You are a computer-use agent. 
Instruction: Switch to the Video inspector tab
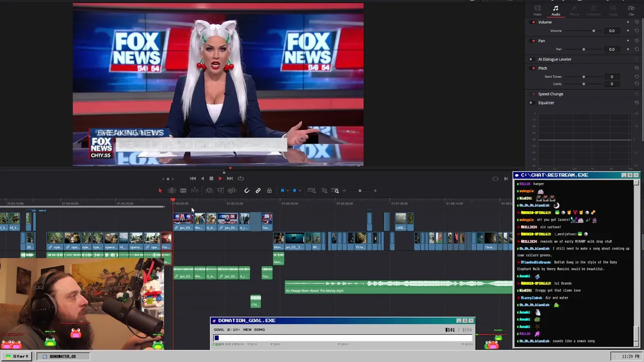[537, 11]
